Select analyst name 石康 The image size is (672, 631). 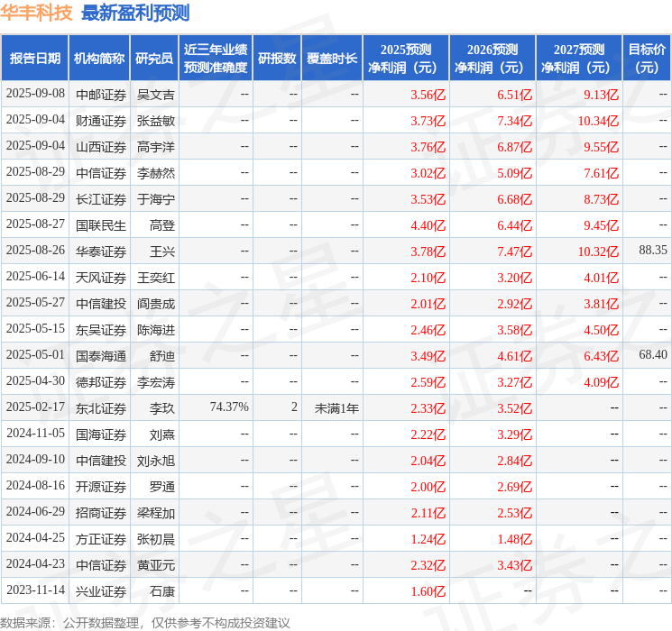162,591
